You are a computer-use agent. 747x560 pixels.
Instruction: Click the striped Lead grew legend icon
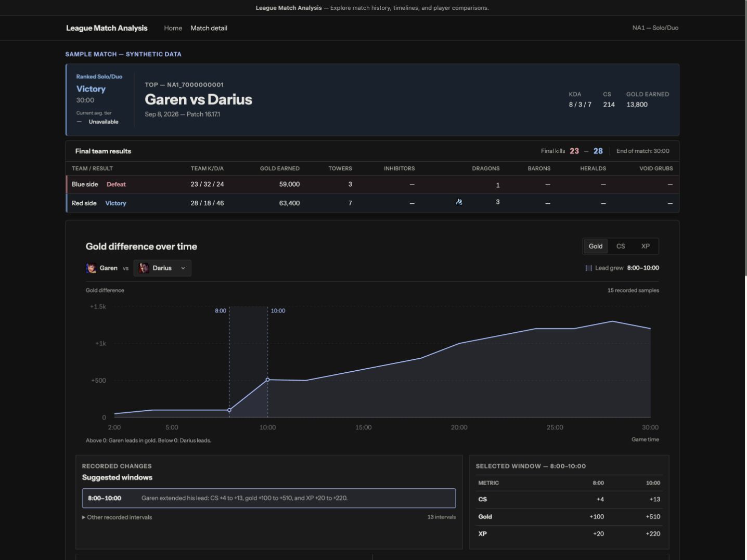(588, 268)
